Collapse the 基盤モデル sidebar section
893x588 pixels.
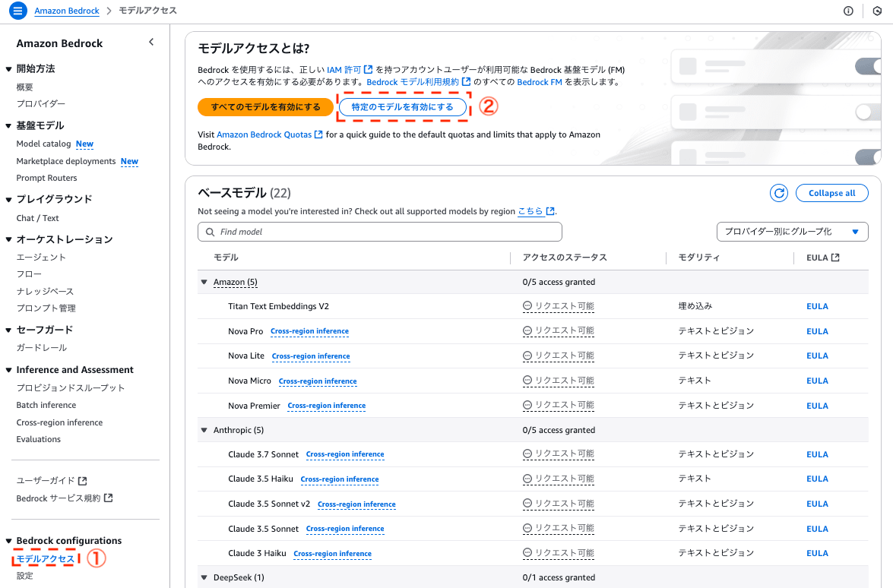pyautogui.click(x=8, y=126)
